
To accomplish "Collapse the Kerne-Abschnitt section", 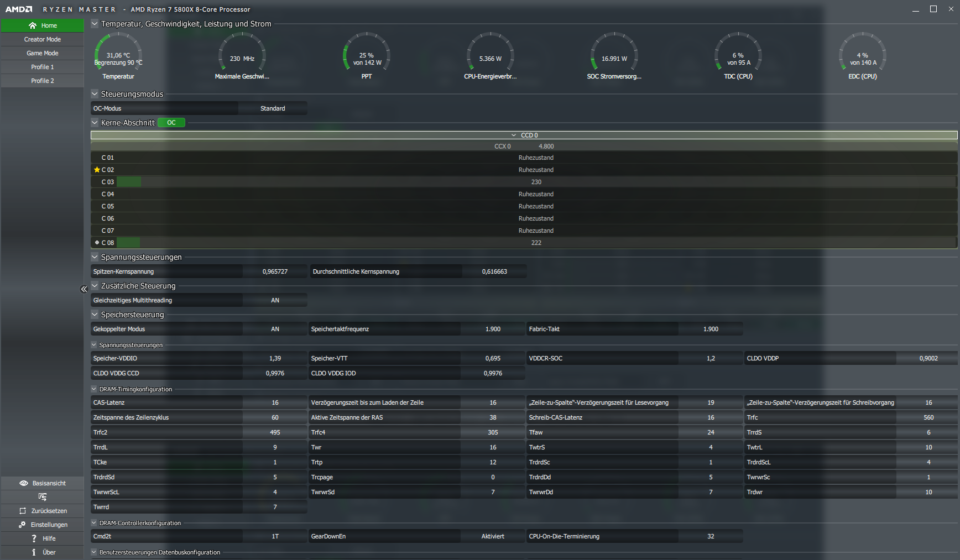I will [95, 123].
